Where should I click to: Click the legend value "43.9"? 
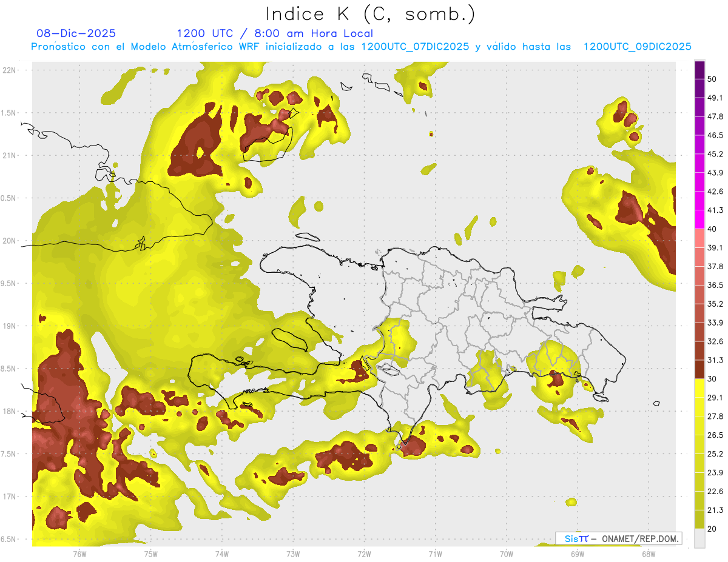[715, 173]
